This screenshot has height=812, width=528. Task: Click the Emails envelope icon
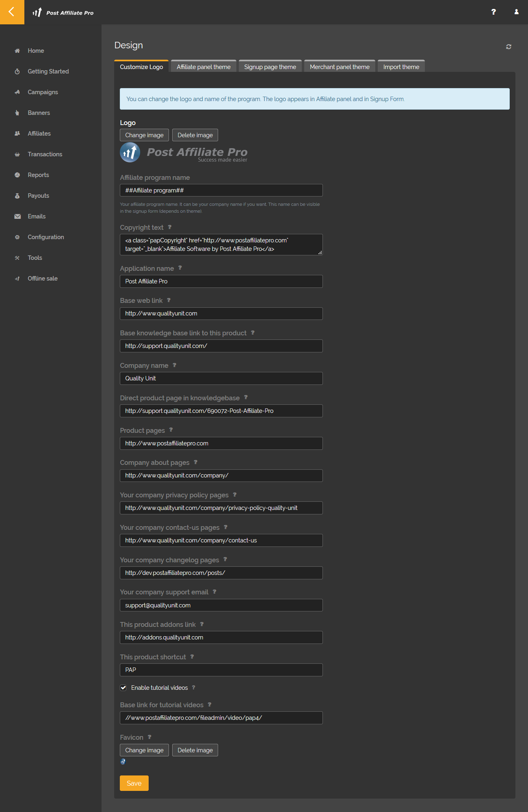tap(17, 216)
